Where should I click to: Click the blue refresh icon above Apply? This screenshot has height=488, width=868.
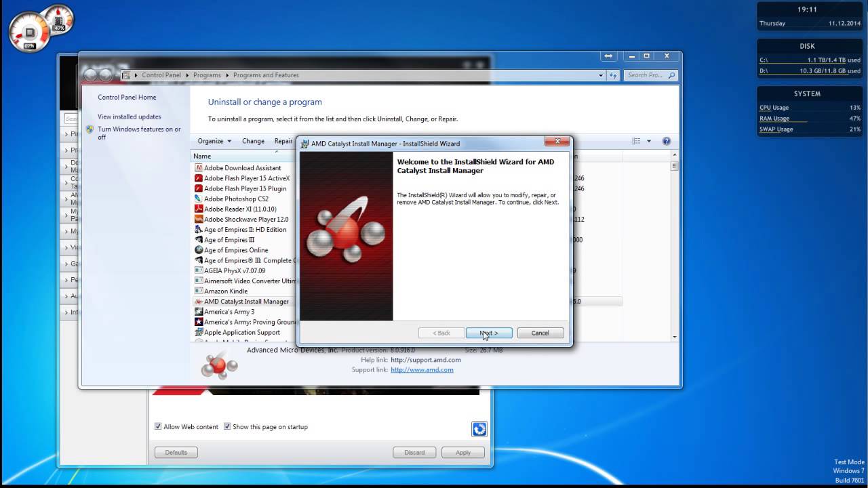click(479, 428)
